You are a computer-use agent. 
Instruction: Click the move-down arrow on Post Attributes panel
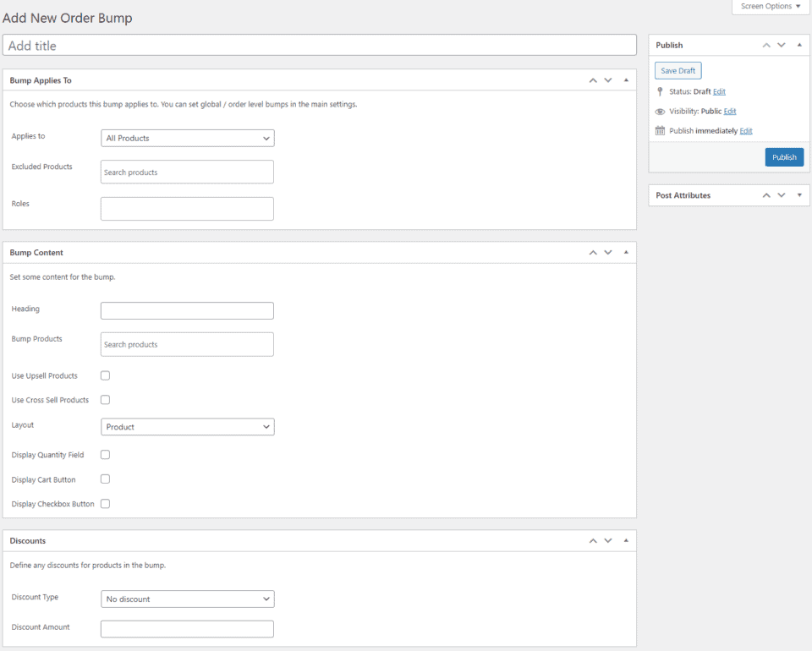point(782,195)
